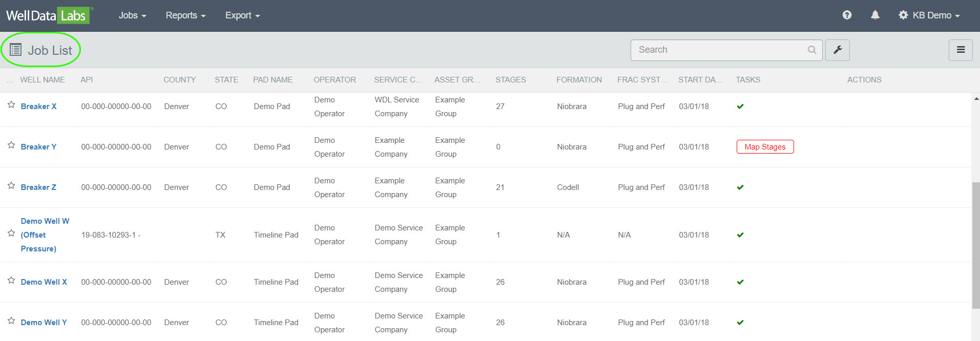Click the magnifier search icon
The width and height of the screenshot is (980, 341).
(811, 50)
